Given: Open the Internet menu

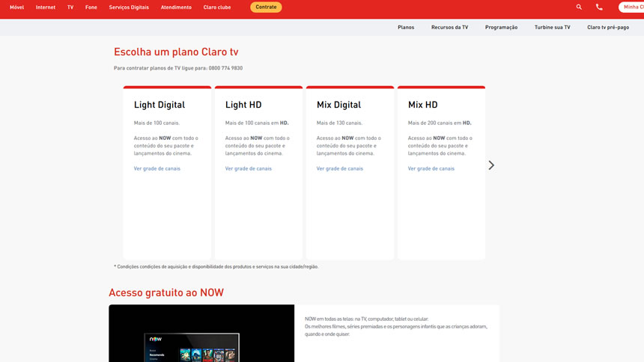Looking at the screenshot, I should coord(46,7).
